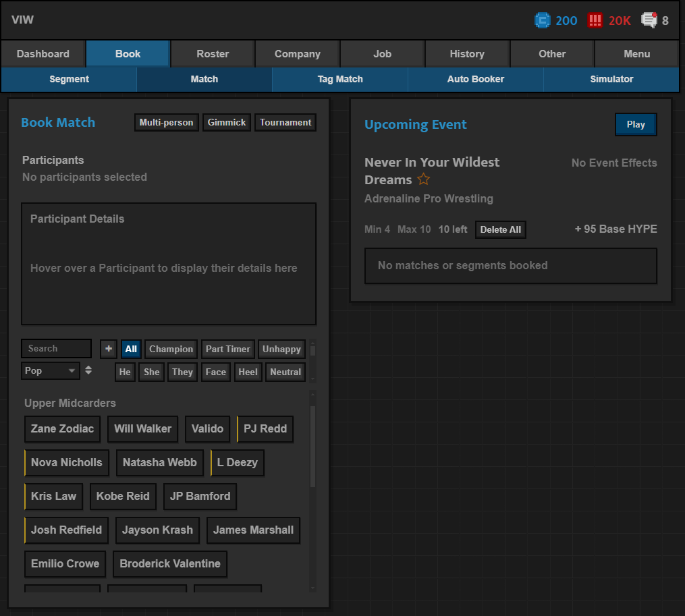The width and height of the screenshot is (685, 616).
Task: Select wrestler Nova Nicholls
Action: 66,462
